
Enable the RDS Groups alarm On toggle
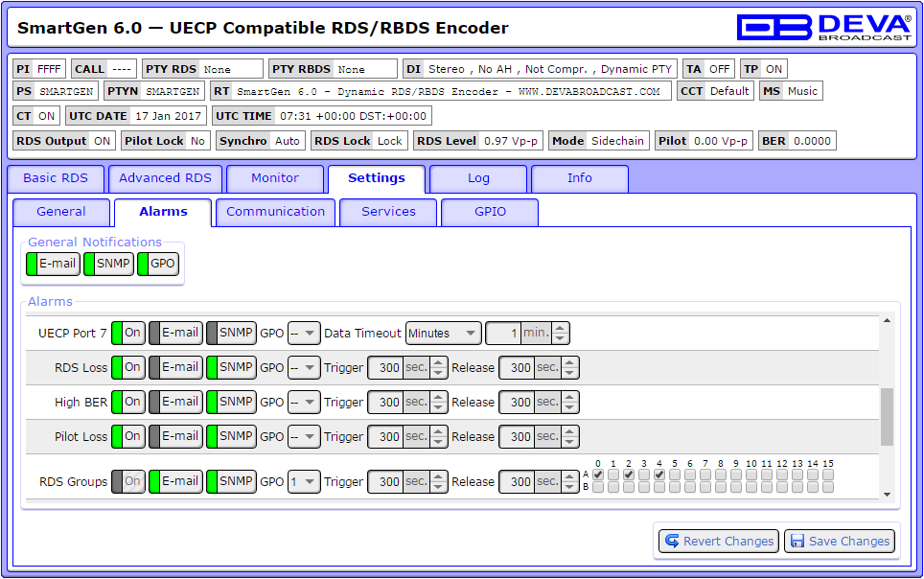coord(128,481)
